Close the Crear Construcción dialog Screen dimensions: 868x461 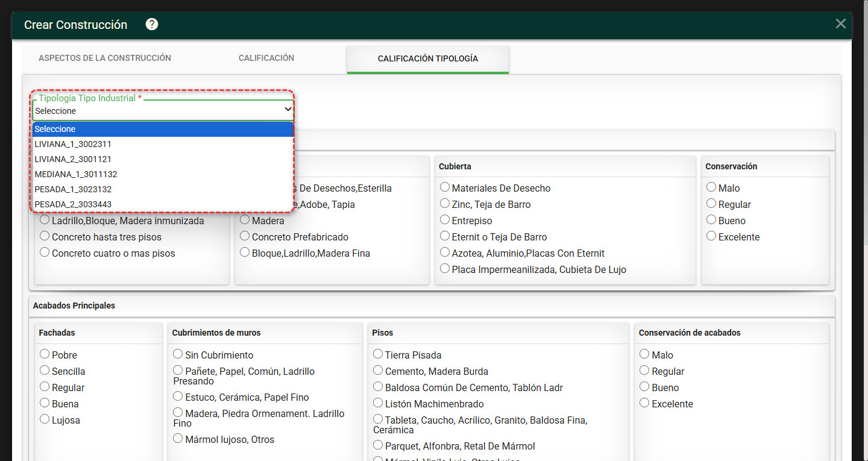tap(840, 24)
